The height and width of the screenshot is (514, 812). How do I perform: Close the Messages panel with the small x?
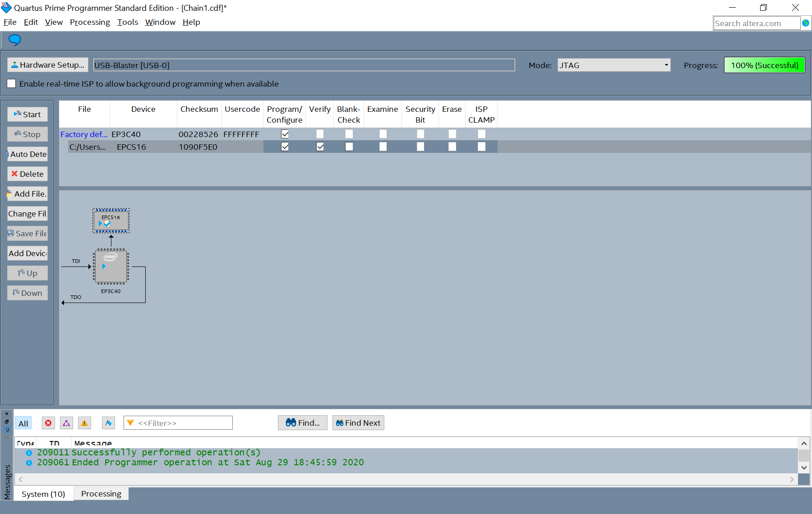pos(7,413)
